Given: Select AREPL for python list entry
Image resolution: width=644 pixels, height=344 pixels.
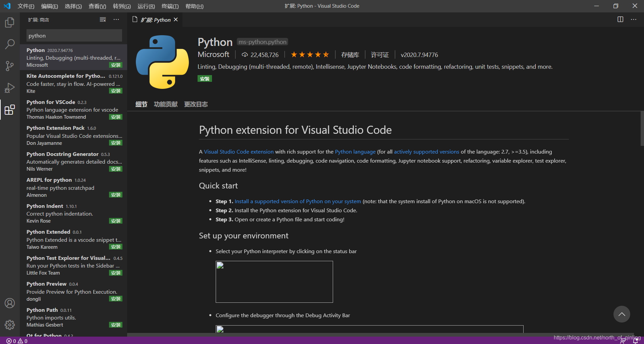Looking at the screenshot, I should [73, 187].
